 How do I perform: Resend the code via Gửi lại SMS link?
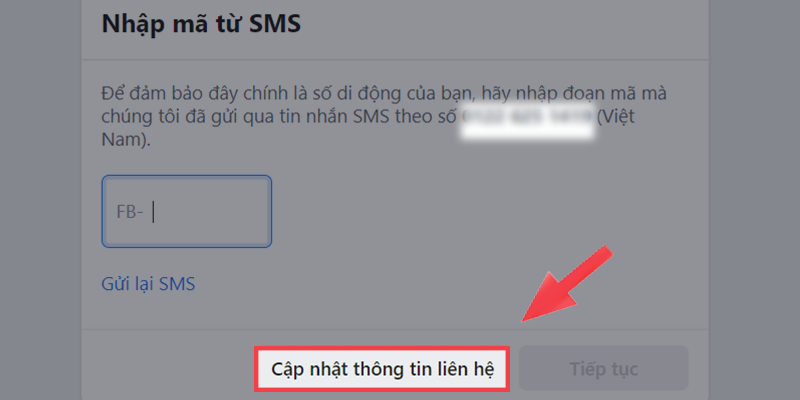click(x=148, y=284)
